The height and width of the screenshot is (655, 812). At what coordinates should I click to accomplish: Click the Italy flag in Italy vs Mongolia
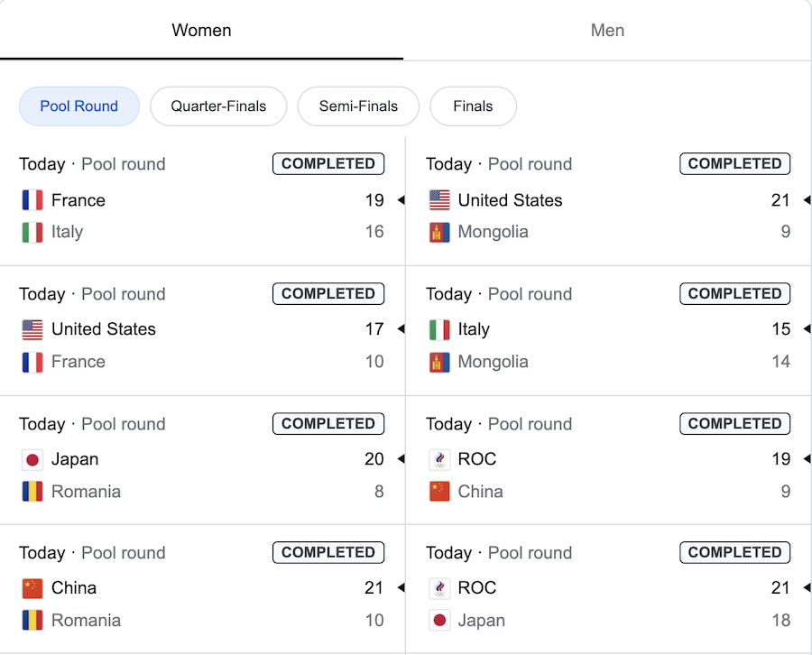point(439,329)
